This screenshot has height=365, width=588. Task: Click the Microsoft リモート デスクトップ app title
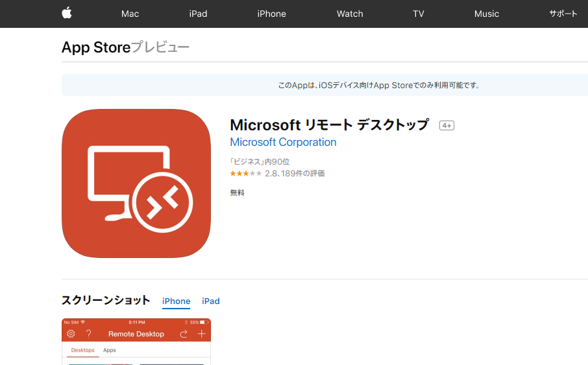coord(329,124)
